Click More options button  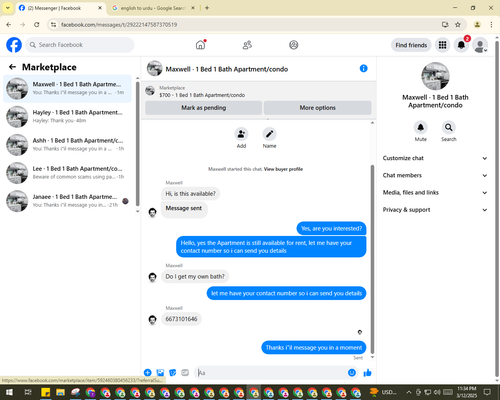pyautogui.click(x=317, y=108)
